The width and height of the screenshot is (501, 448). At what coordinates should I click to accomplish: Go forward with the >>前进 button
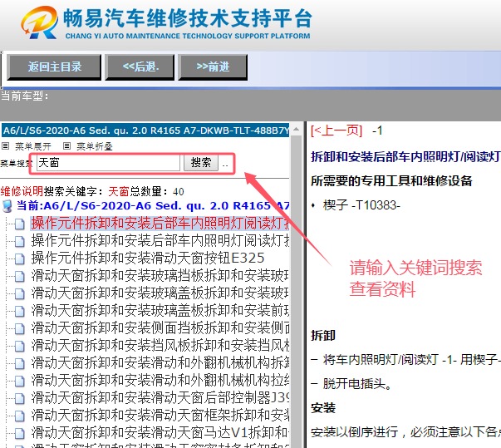(213, 67)
